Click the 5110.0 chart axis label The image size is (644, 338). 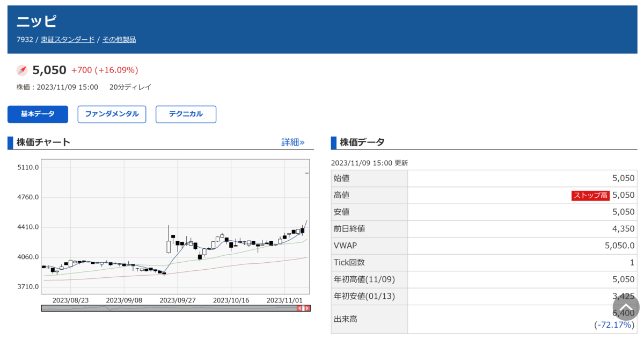pos(29,167)
